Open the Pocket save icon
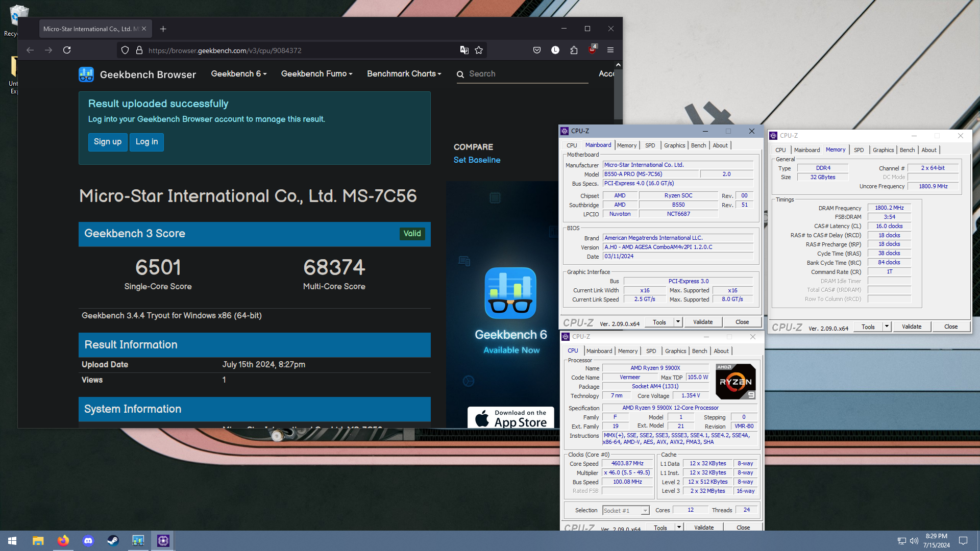 (537, 50)
